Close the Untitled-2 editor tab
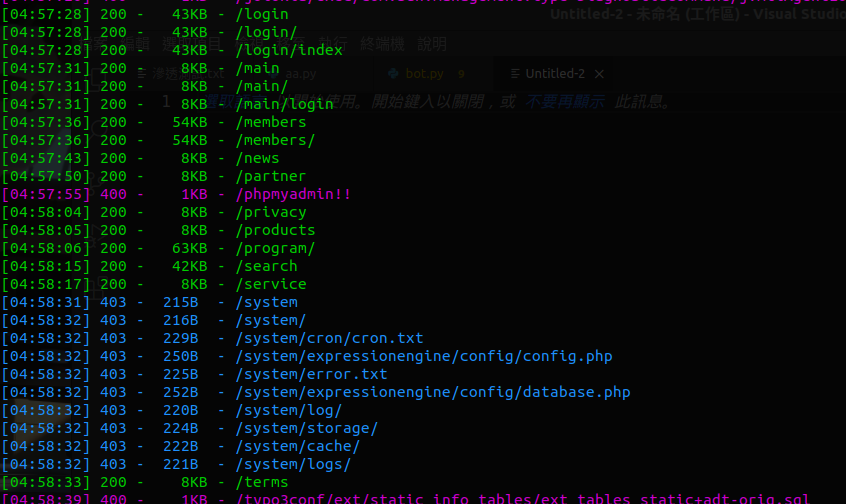The height and width of the screenshot is (504, 846). [x=599, y=74]
